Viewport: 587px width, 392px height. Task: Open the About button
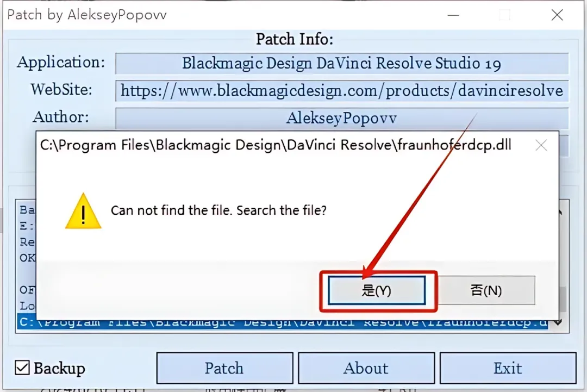coord(366,368)
